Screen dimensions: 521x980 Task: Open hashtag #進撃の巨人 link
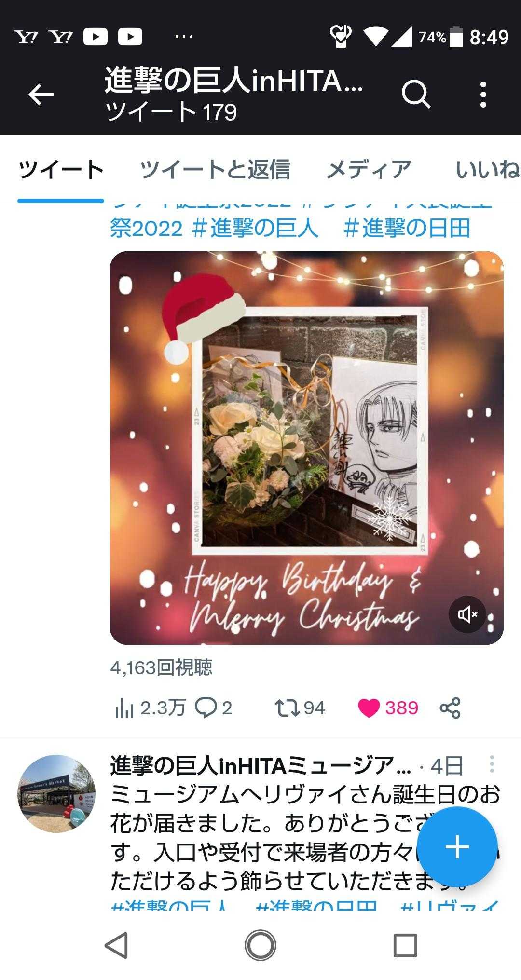(255, 228)
